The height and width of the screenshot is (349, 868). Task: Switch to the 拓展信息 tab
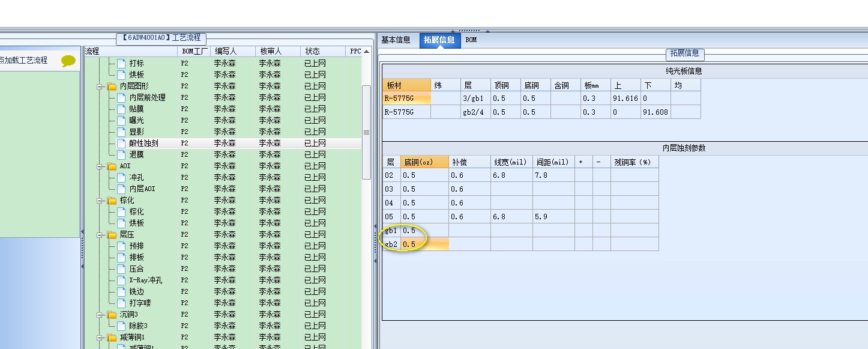(439, 40)
